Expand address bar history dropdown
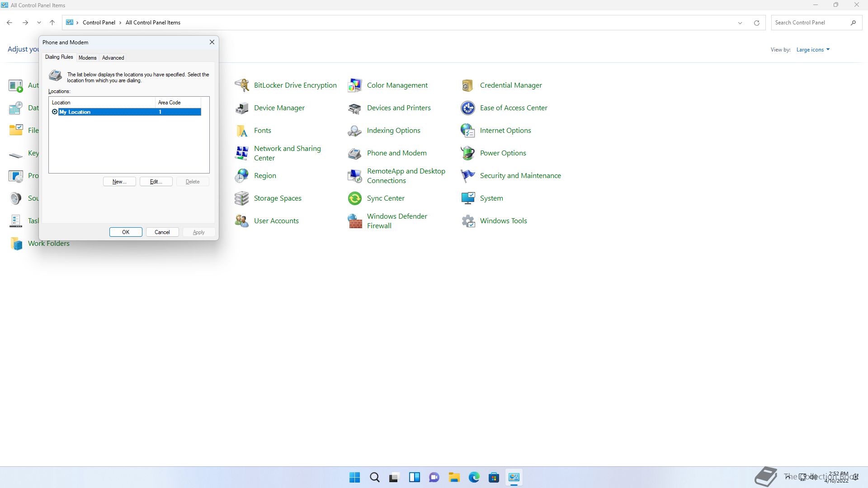This screenshot has width=868, height=488. click(740, 23)
